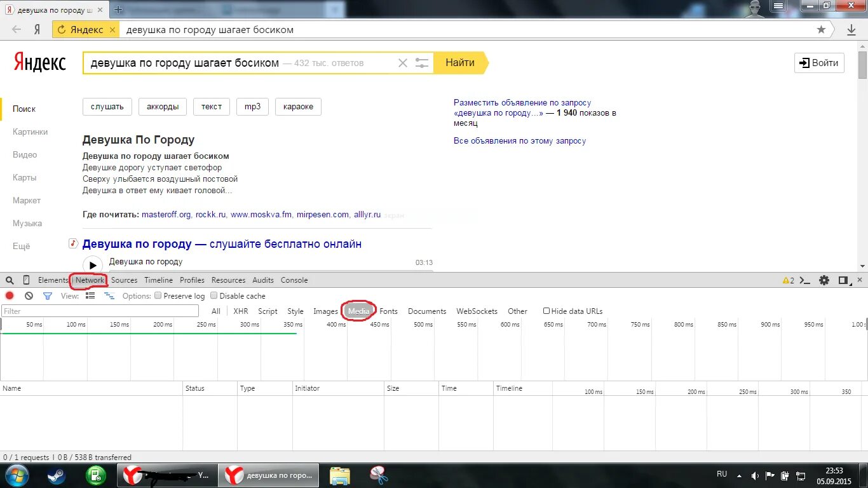Open the green app icon on taskbar

click(96, 475)
